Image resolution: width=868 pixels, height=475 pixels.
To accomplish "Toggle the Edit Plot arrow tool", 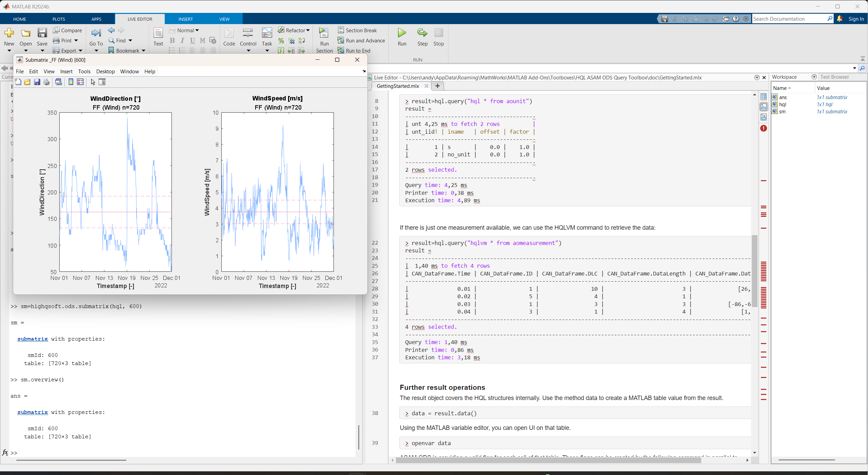I will pyautogui.click(x=93, y=82).
